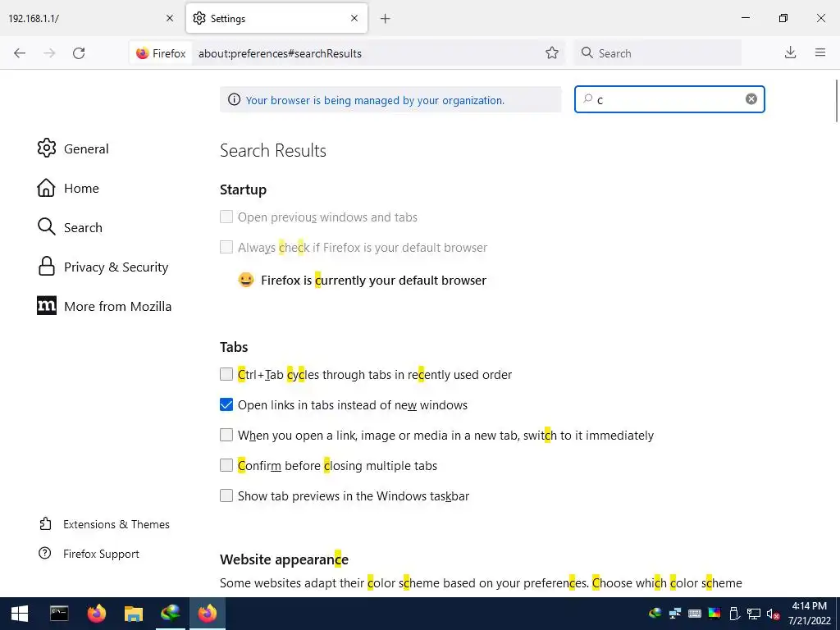Enable switch to new tab immediately
The width and height of the screenshot is (840, 630).
click(226, 435)
